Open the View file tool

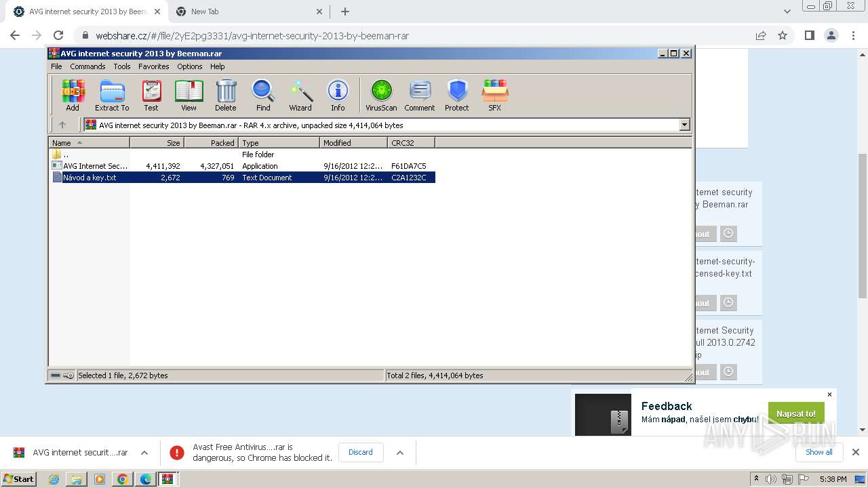(x=189, y=95)
